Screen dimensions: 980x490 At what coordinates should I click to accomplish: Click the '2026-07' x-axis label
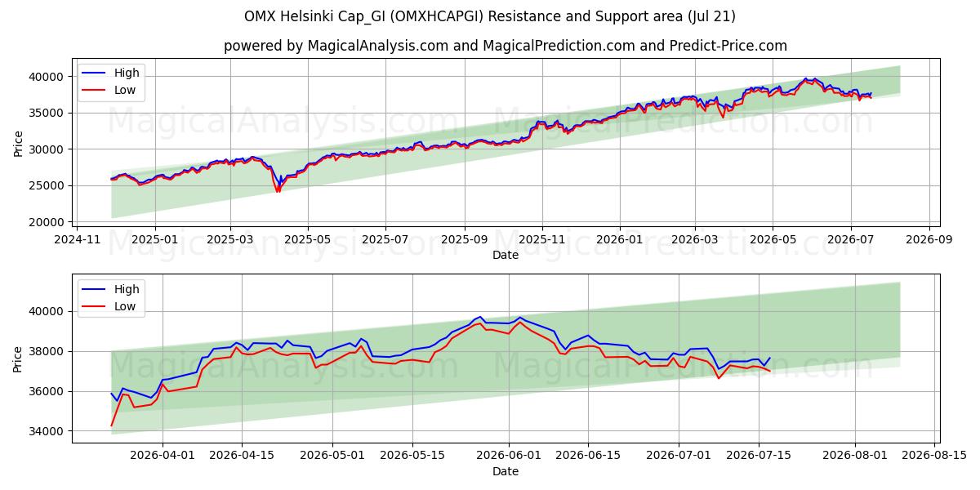pyautogui.click(x=849, y=240)
